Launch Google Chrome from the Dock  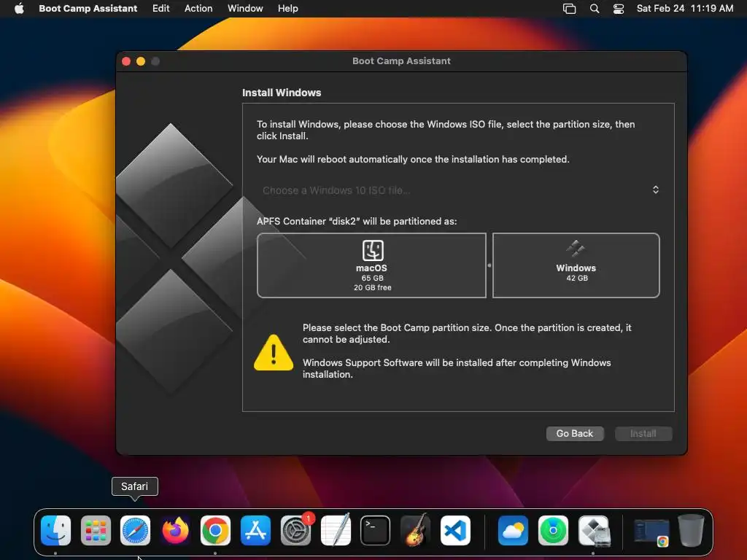[x=215, y=530]
